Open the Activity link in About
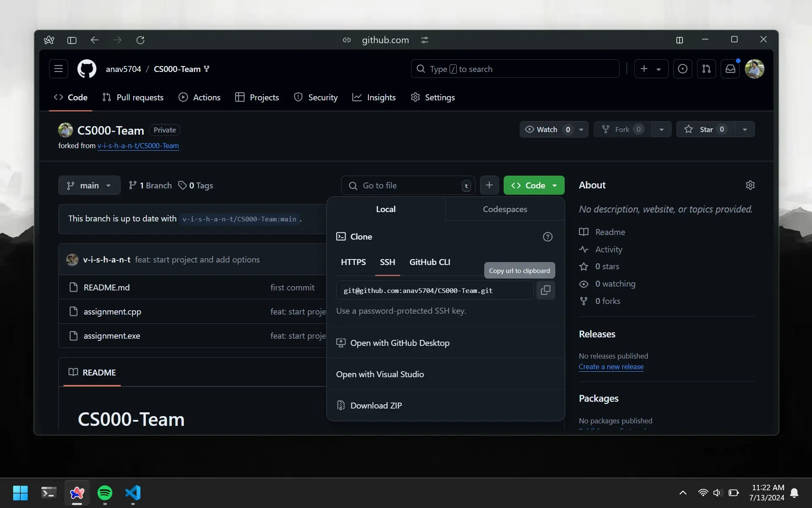Screen dimensions: 812x508 (x=601, y=249)
